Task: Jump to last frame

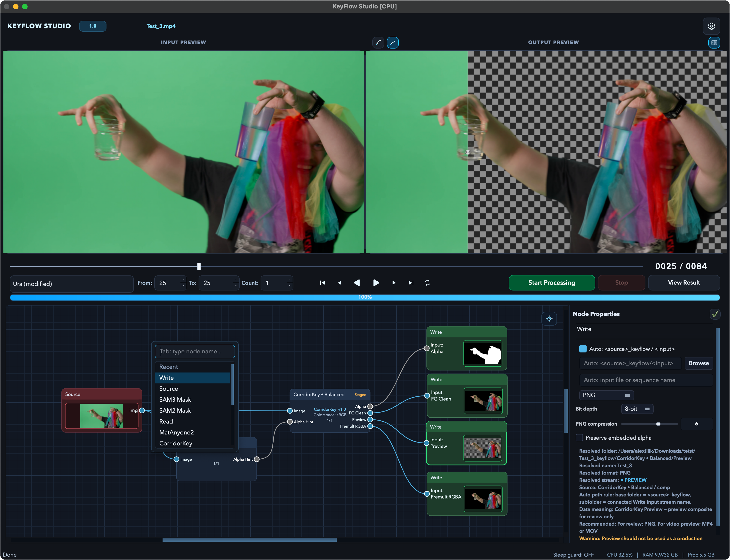Action: [x=411, y=283]
